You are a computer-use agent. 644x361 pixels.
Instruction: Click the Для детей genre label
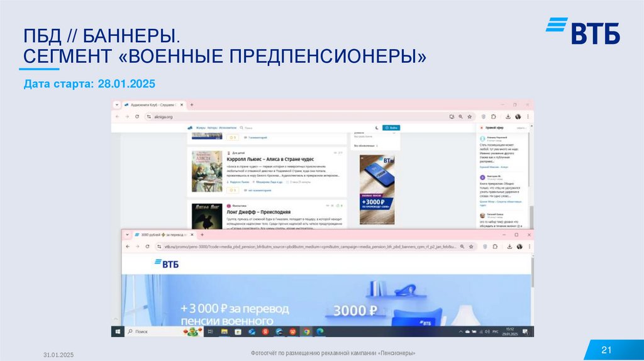pyautogui.click(x=238, y=153)
